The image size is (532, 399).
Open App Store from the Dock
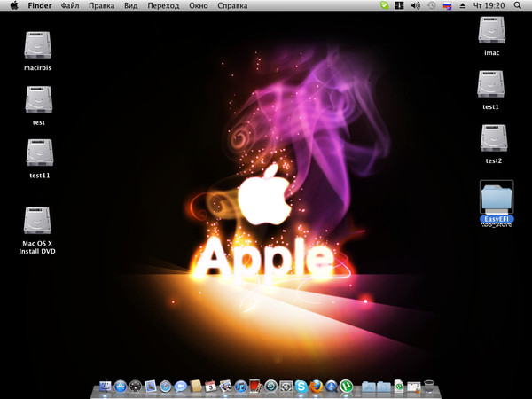[120, 387]
